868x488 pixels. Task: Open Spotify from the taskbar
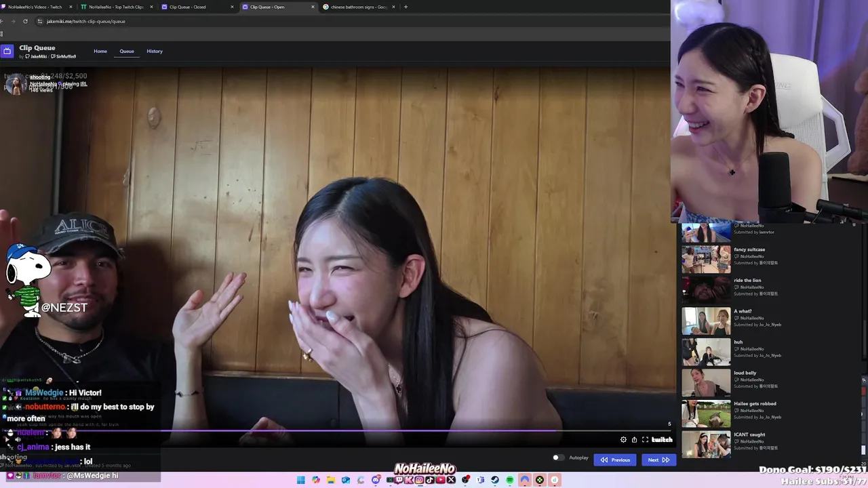(510, 480)
